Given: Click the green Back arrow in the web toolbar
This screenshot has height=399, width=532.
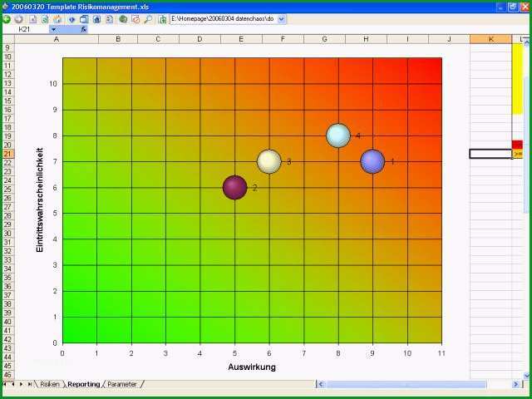Looking at the screenshot, I should (x=6, y=19).
